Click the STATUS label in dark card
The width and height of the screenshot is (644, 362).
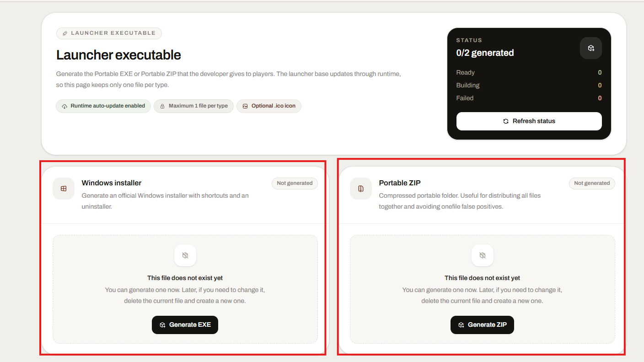coord(469,40)
